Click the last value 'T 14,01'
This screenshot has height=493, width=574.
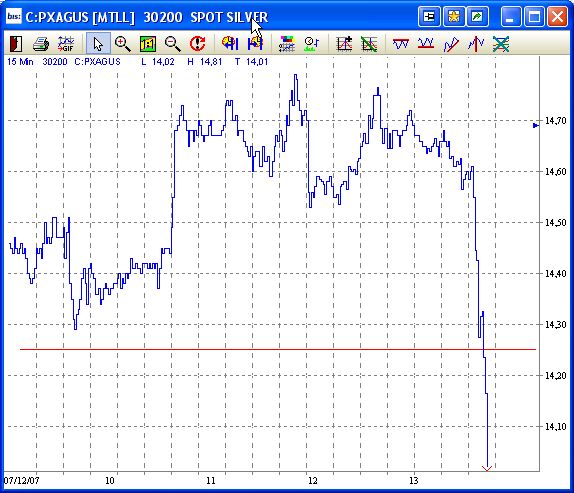[251, 61]
